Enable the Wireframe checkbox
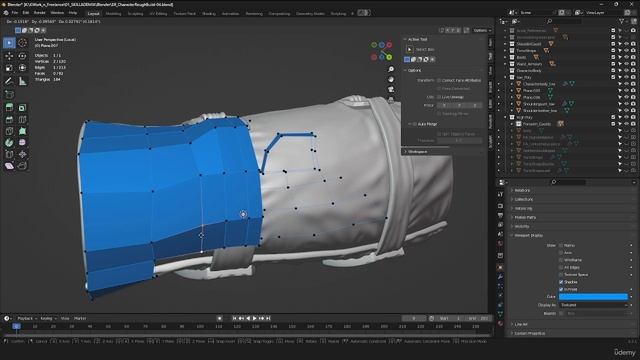The image size is (640, 360). pyautogui.click(x=561, y=260)
